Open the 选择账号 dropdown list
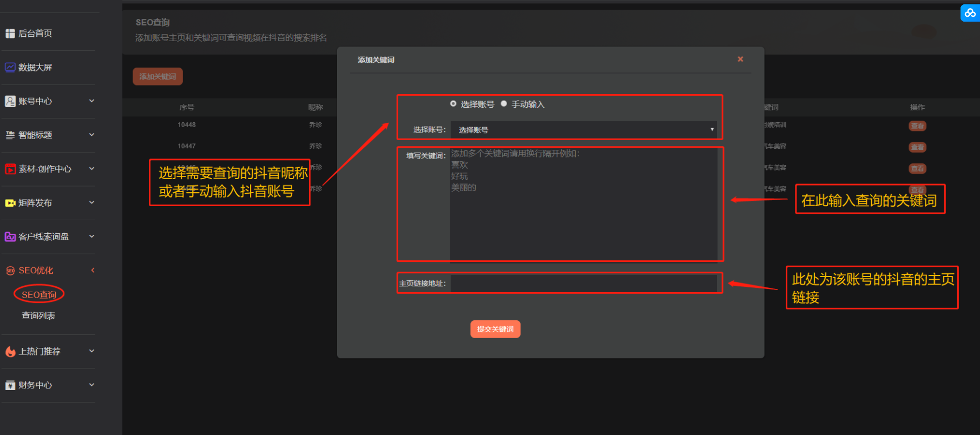Image resolution: width=980 pixels, height=435 pixels. click(x=584, y=130)
